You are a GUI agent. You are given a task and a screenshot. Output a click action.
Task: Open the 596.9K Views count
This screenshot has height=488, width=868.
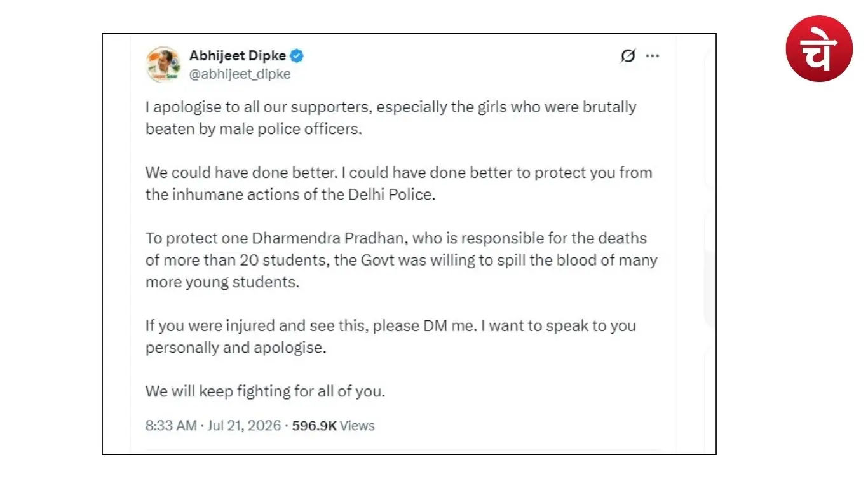[333, 426]
